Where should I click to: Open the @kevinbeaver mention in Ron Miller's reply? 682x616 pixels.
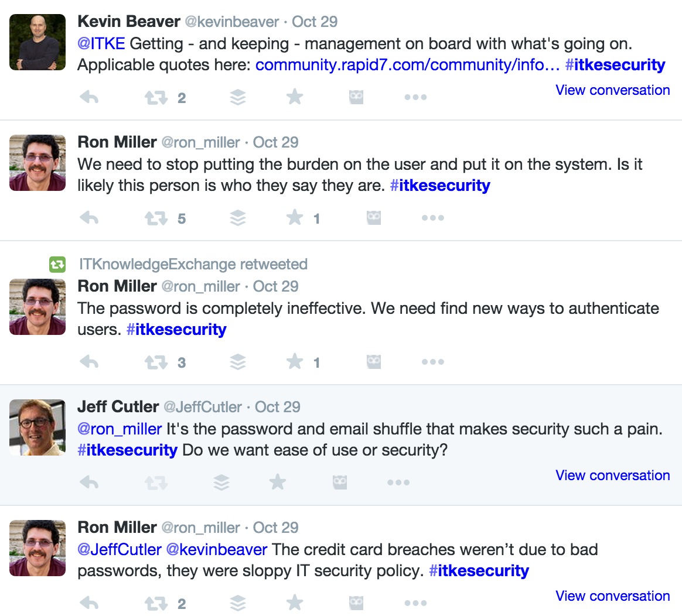click(217, 549)
